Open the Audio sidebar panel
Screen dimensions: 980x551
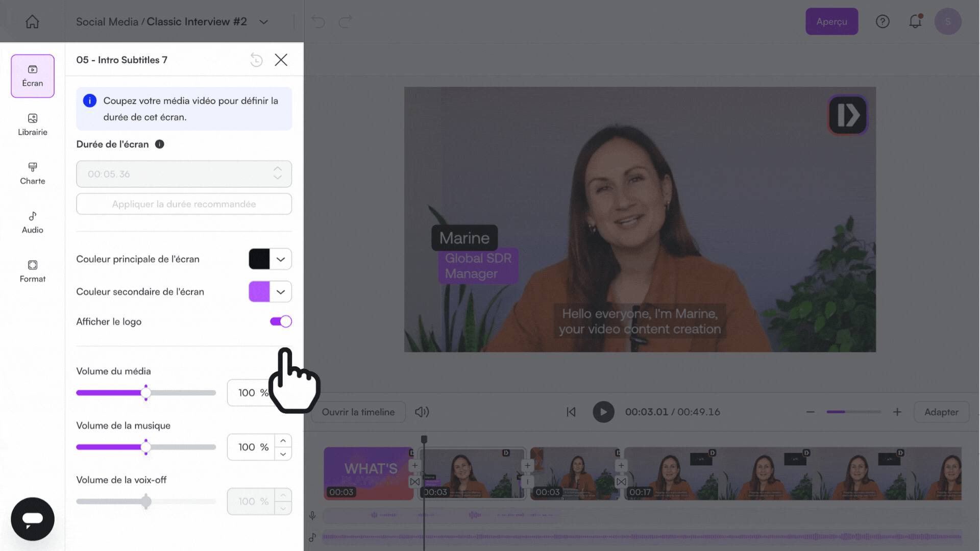coord(32,222)
